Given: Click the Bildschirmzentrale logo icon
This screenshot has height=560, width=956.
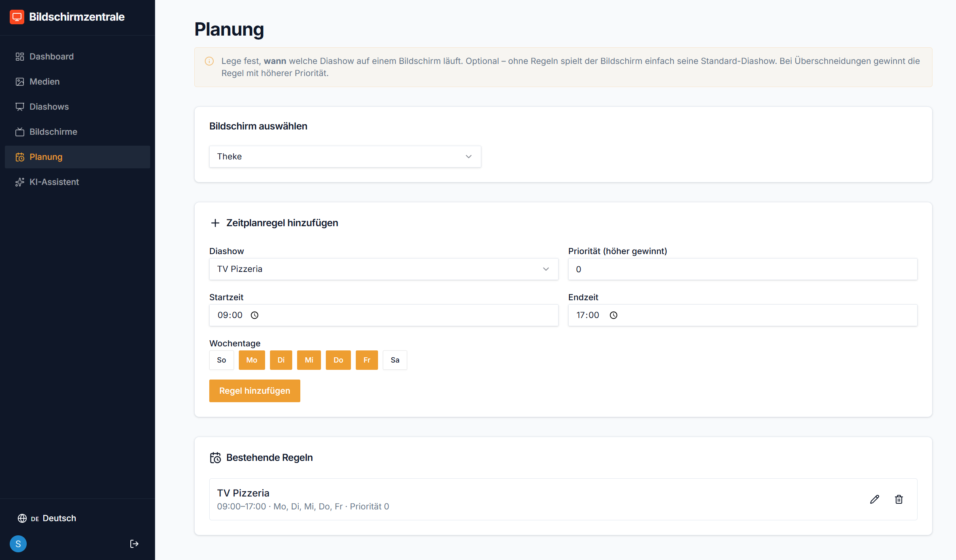Looking at the screenshot, I should click(17, 17).
